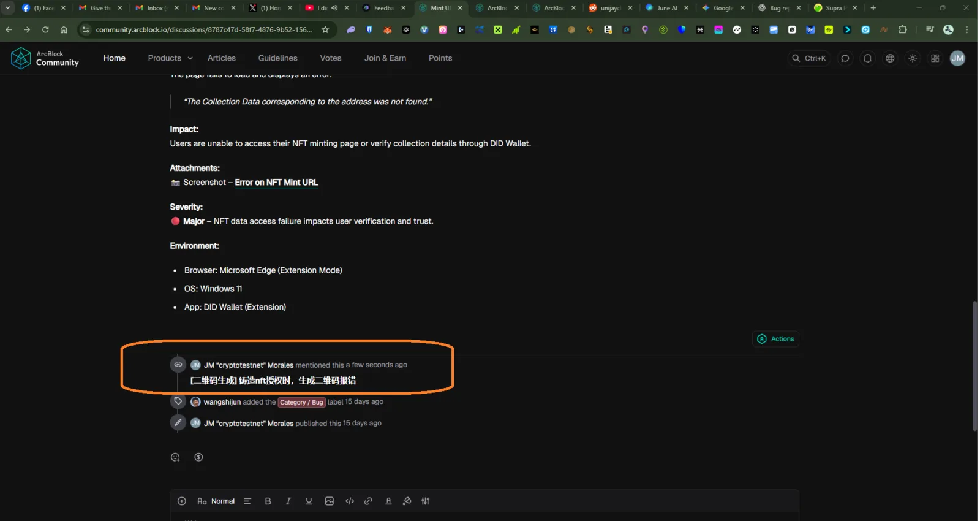Go forward in browser history
The width and height of the screenshot is (980, 521).
27,29
